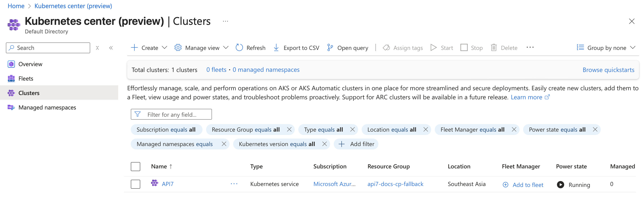Sort by the Name column header
Image resolution: width=644 pixels, height=200 pixels.
pos(159,166)
